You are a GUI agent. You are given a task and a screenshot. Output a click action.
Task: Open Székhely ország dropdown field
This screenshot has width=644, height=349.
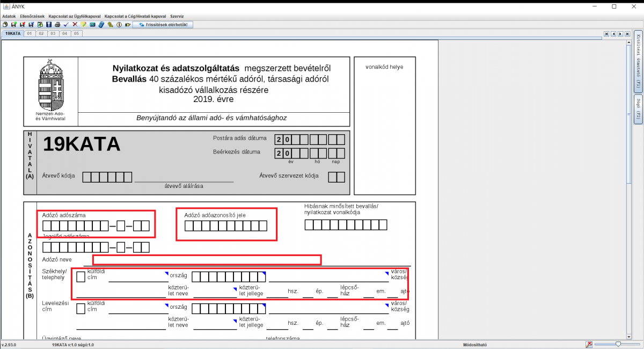(x=138, y=277)
